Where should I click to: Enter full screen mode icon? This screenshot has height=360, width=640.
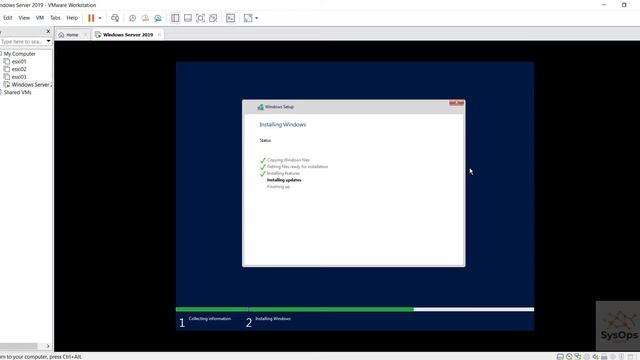tap(200, 18)
